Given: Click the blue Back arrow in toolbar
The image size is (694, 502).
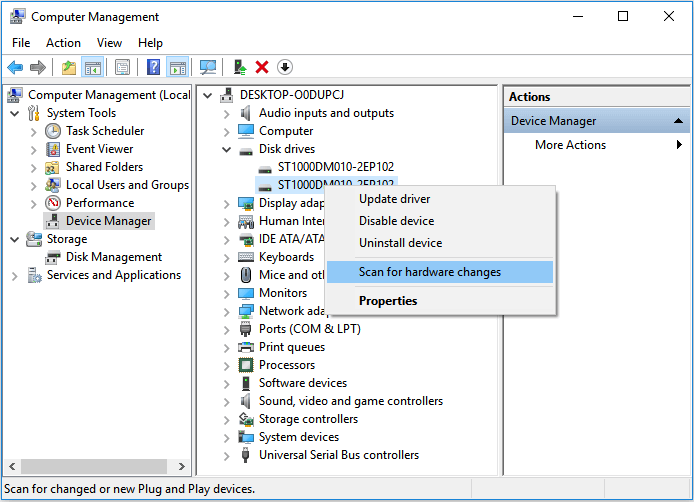Looking at the screenshot, I should (15, 67).
